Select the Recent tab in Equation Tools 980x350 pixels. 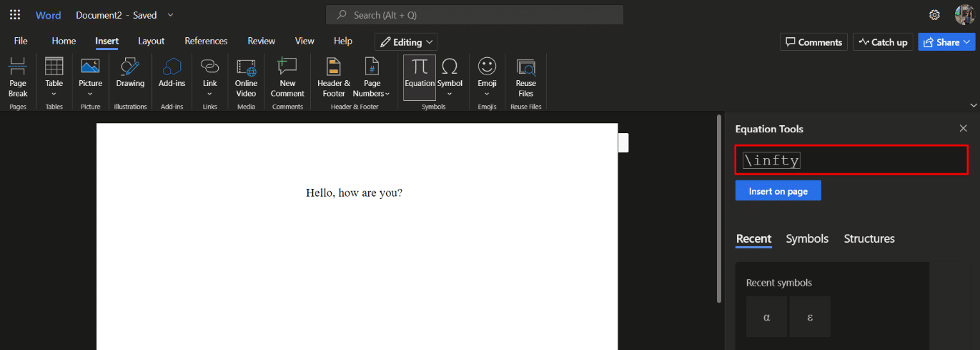click(x=753, y=238)
